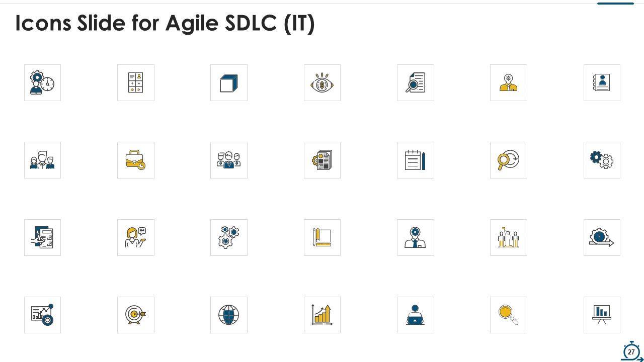Click the yellow briefcase with clock icon
Image resolution: width=644 pixels, height=362 pixels.
point(136,160)
